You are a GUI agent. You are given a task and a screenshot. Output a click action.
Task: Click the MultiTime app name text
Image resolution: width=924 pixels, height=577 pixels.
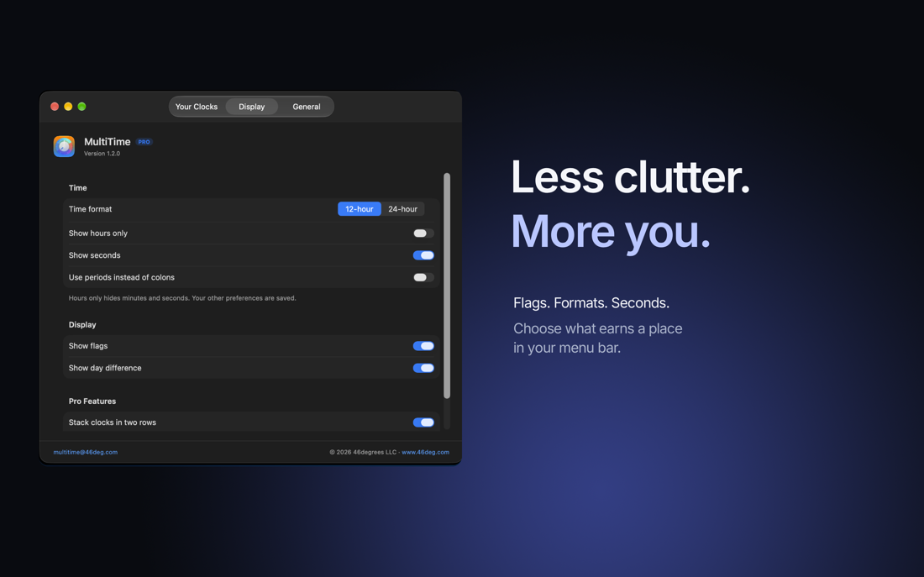click(108, 141)
